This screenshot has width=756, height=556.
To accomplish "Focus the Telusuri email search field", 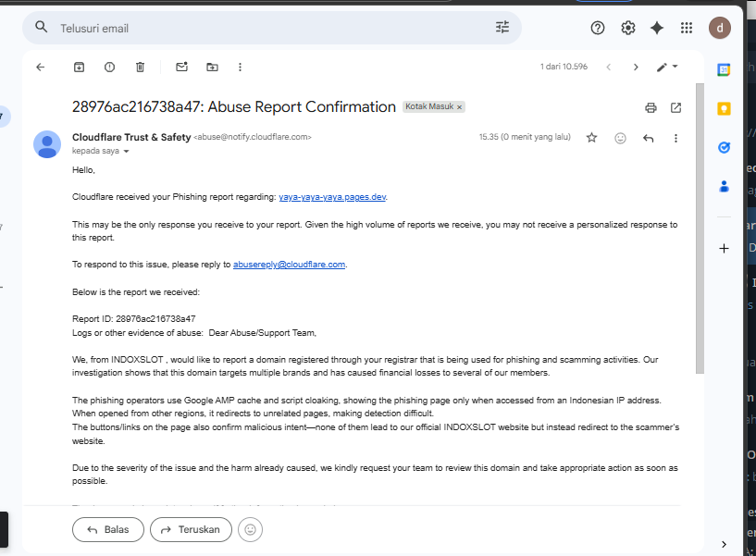I will tap(270, 28).
